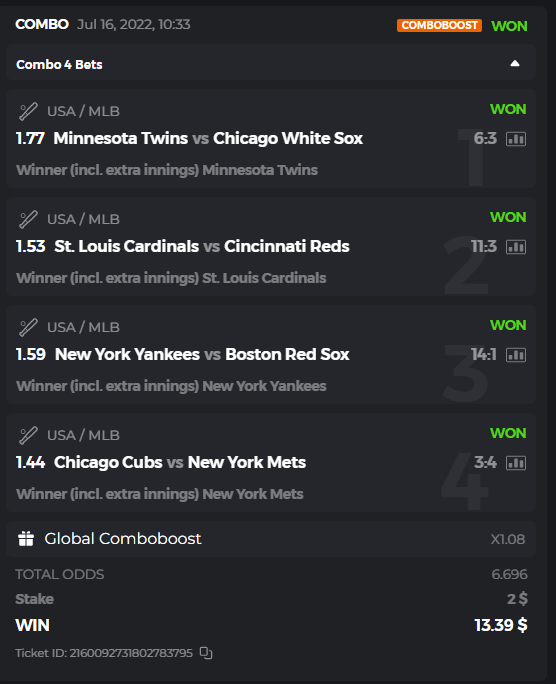Click baseball bat icon in Minnesota Twins bet
Image resolution: width=556 pixels, height=684 pixels.
point(28,111)
